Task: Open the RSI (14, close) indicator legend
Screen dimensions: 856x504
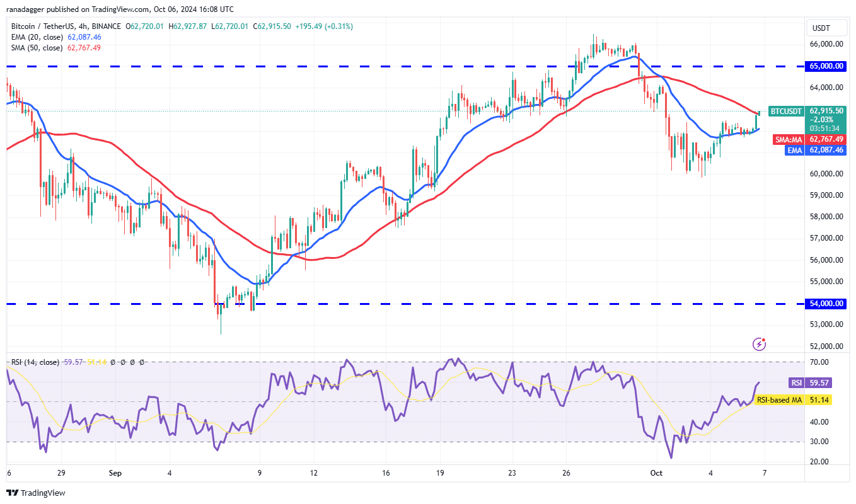Action: pyautogui.click(x=35, y=362)
